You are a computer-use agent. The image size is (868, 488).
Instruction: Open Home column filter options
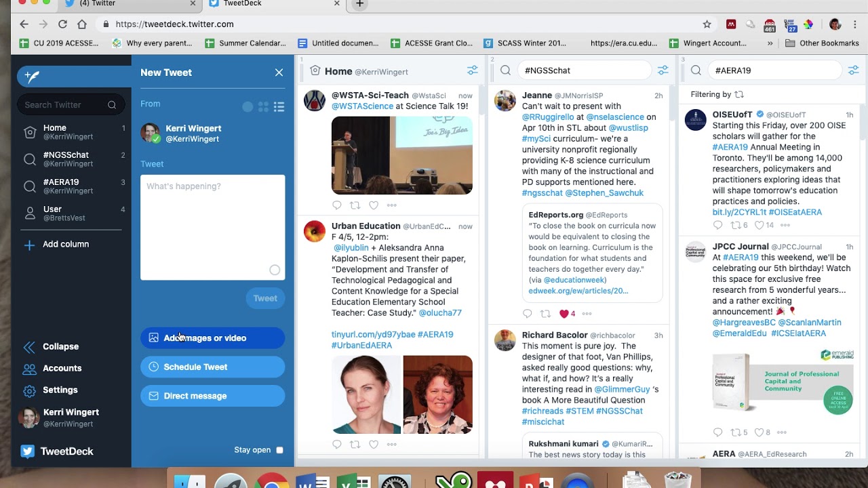pyautogui.click(x=473, y=70)
